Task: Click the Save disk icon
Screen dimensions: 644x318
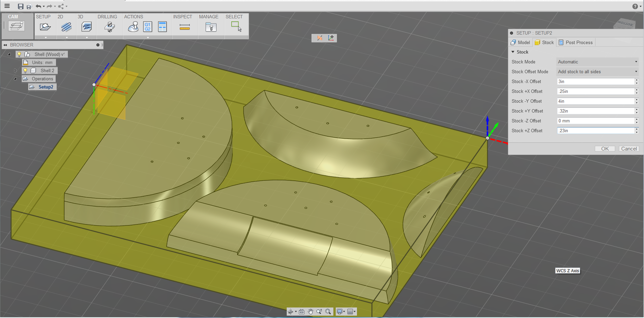Action: point(21,6)
